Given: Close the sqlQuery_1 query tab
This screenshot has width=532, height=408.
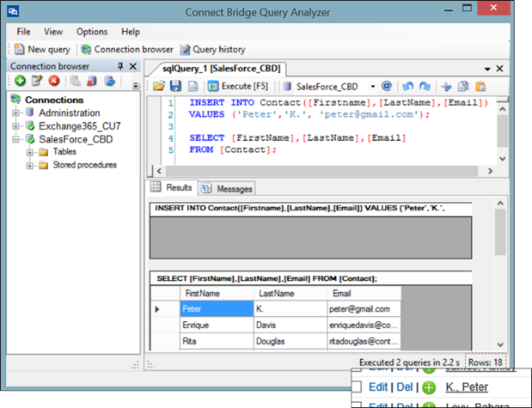Looking at the screenshot, I should pyautogui.click(x=499, y=69).
